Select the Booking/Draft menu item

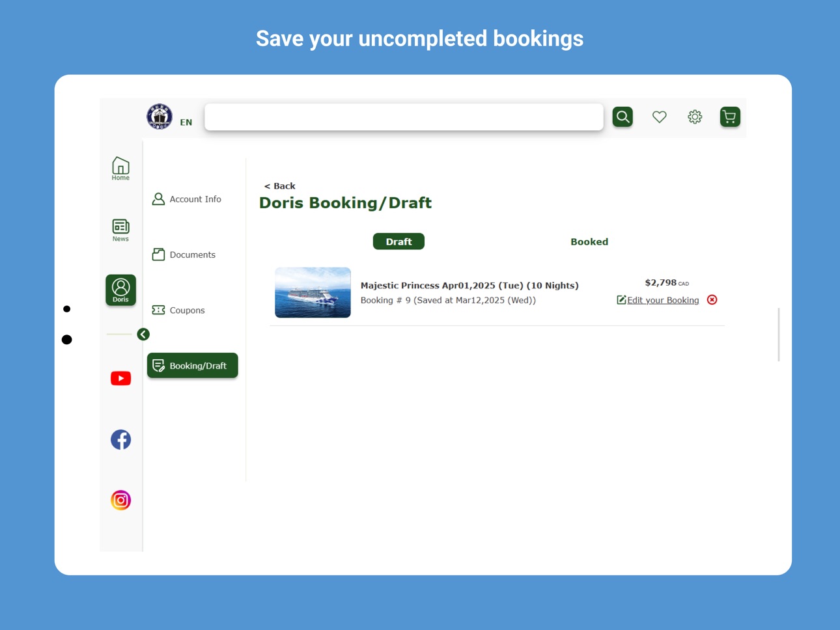[193, 366]
